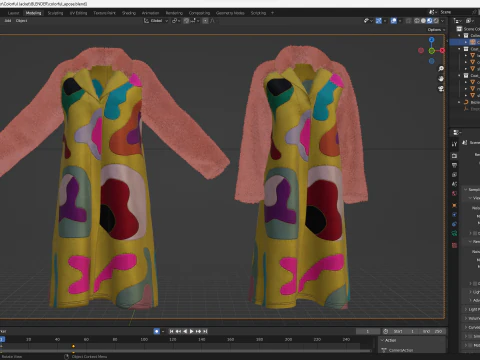Image resolution: width=480 pixels, height=360 pixels.
Task: Switch to the Texture Paint workspace
Action: 104,13
